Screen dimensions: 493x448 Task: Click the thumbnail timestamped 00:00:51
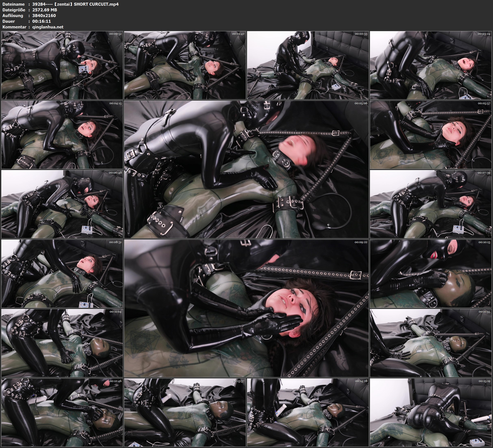[x=62, y=65]
